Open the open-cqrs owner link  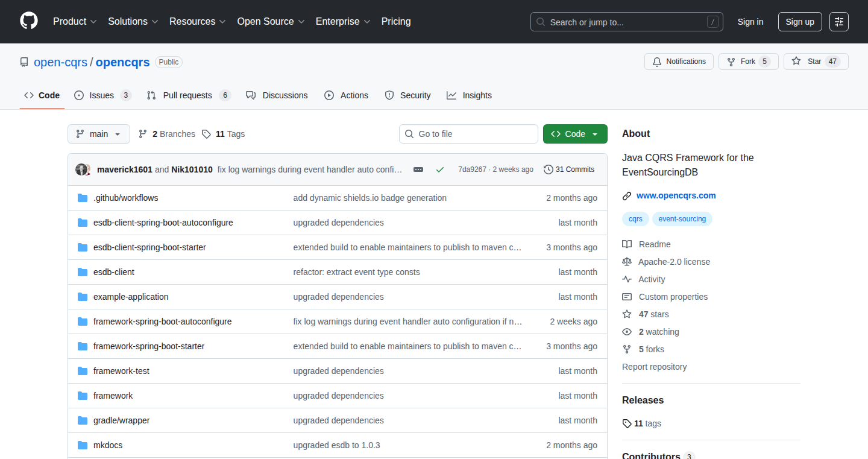click(60, 62)
